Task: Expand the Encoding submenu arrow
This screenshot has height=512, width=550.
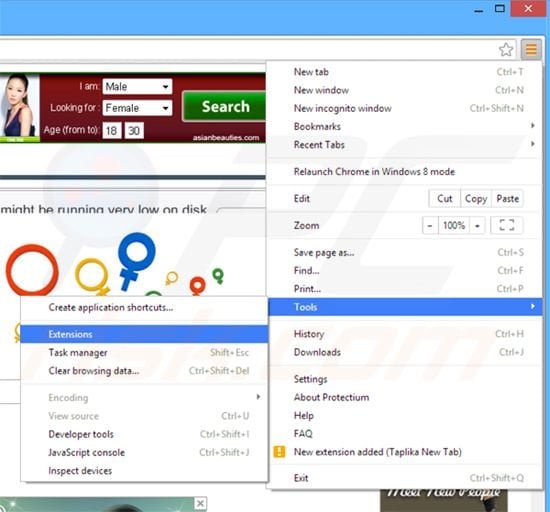Action: pos(258,397)
